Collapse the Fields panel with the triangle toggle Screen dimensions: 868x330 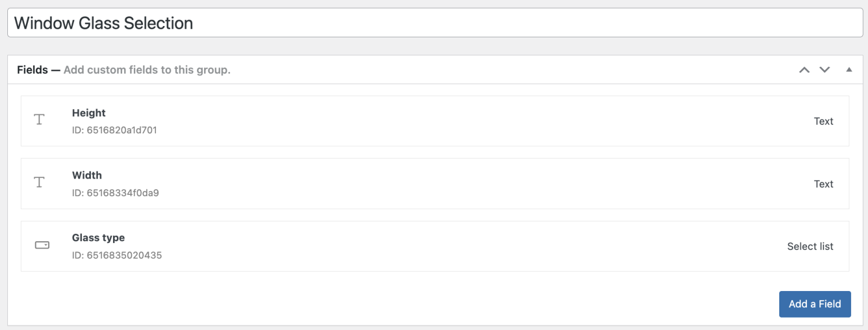click(x=849, y=70)
